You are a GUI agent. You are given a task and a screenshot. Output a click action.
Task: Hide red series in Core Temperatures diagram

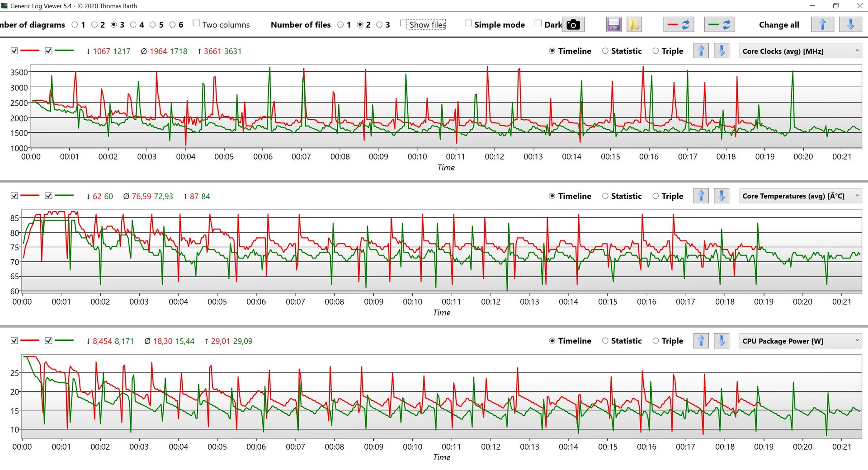14,196
